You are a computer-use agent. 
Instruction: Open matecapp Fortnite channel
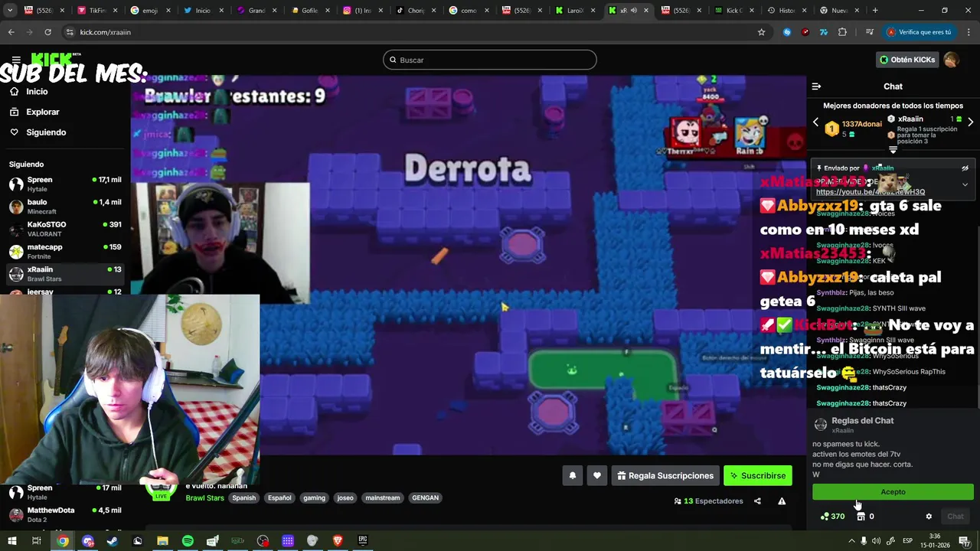[x=65, y=251]
